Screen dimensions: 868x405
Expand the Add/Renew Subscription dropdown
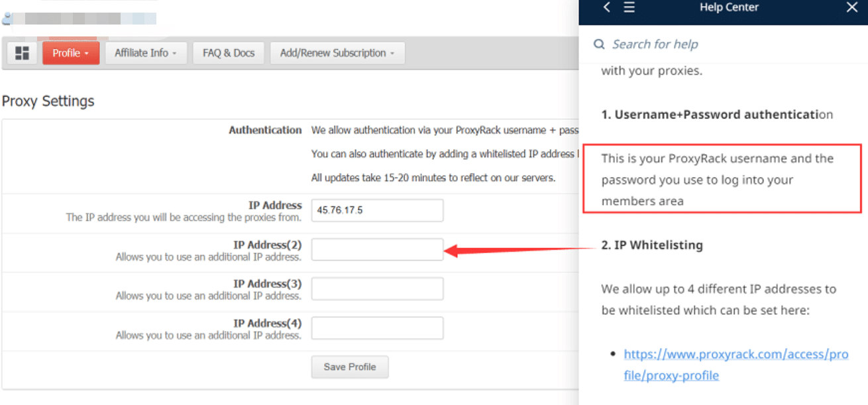pos(337,52)
